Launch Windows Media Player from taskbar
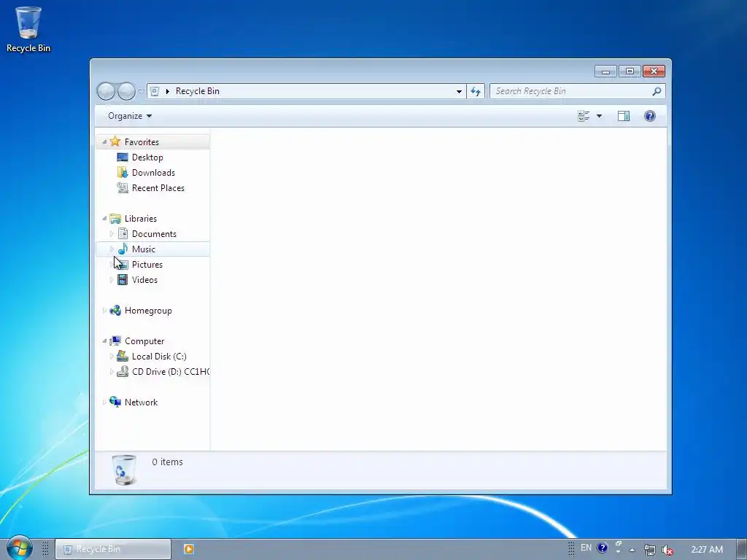Viewport: 747px width, 560px height. (189, 549)
